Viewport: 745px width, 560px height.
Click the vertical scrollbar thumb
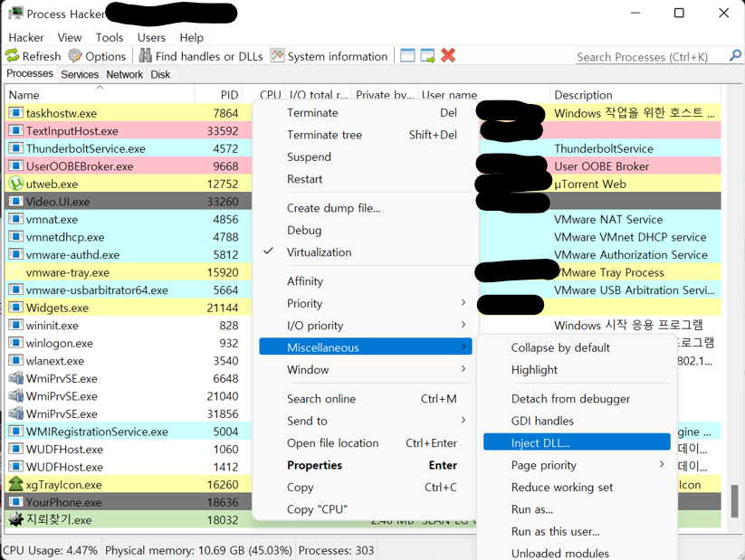(x=734, y=500)
